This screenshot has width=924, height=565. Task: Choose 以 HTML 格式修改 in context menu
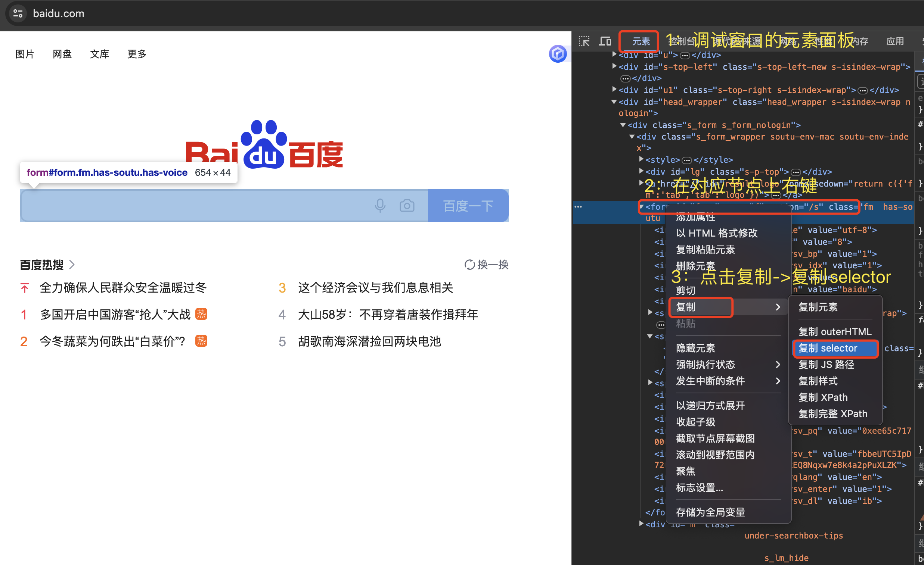(728, 233)
